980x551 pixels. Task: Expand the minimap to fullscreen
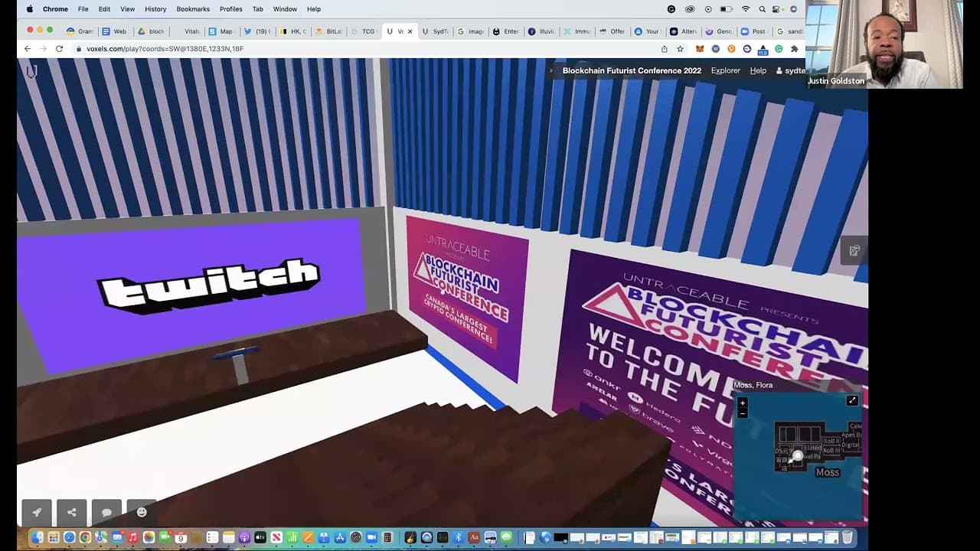852,400
